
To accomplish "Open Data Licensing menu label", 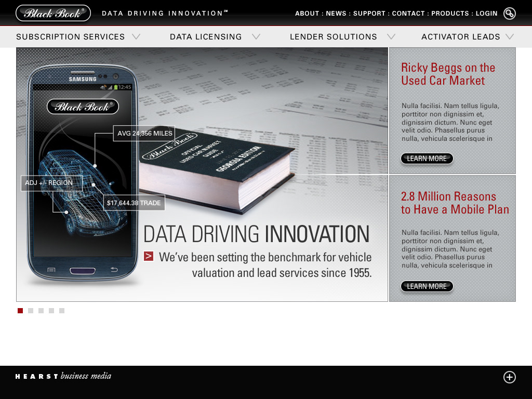I will (206, 37).
